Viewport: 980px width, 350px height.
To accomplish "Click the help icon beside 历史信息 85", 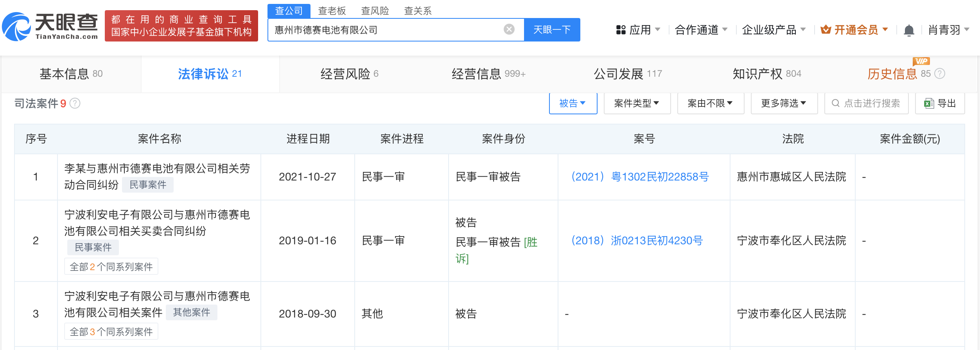I will coord(940,74).
